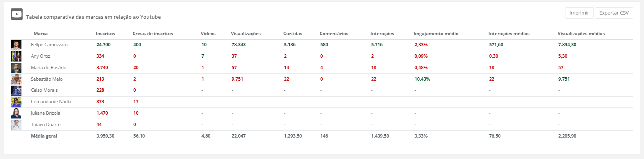Click the Vídeos column header
Image resolution: width=644 pixels, height=159 pixels.
click(208, 34)
